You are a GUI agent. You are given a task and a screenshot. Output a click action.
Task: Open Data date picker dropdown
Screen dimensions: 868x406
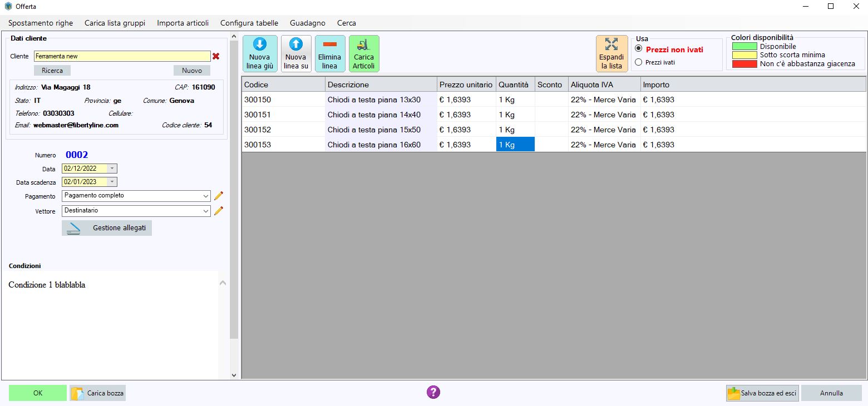click(112, 169)
